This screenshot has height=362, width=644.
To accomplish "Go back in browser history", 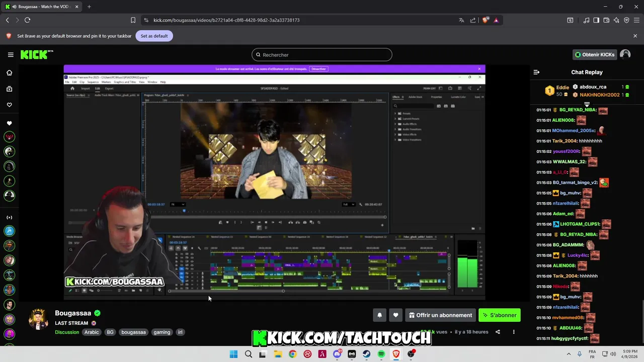I will [x=7, y=20].
